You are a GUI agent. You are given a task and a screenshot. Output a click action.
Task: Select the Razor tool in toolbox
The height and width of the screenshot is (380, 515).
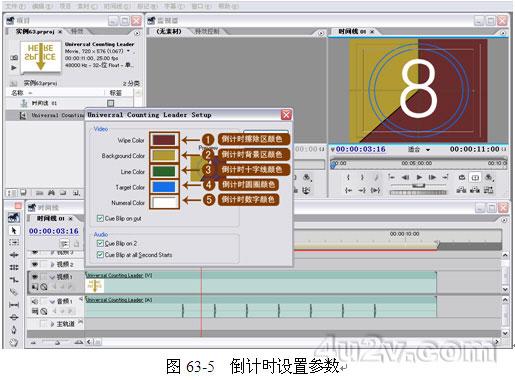[x=14, y=292]
